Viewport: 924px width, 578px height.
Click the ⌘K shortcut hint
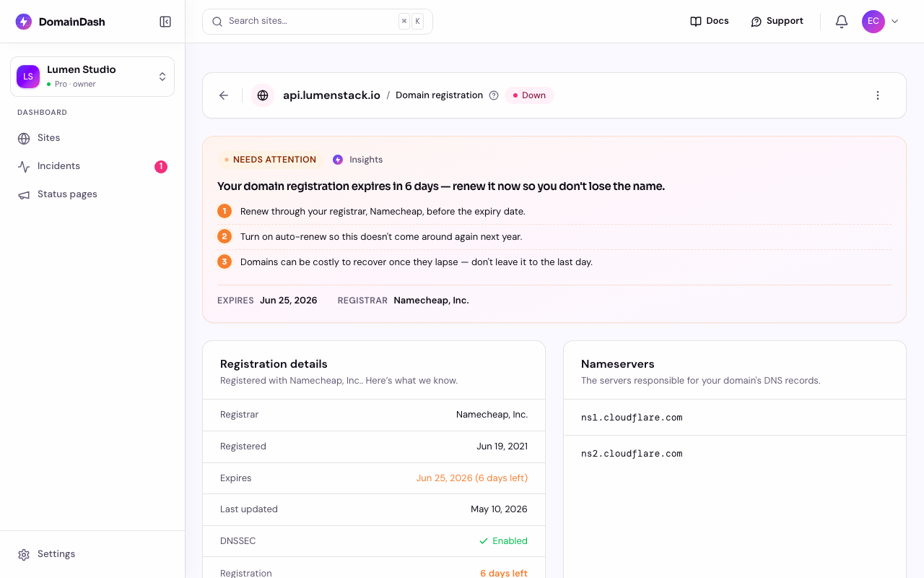[411, 22]
